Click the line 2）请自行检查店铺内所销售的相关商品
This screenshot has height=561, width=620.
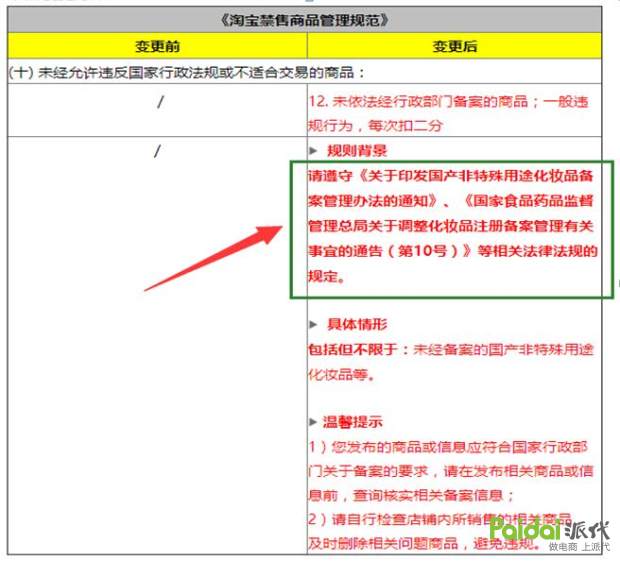pyautogui.click(x=440, y=519)
